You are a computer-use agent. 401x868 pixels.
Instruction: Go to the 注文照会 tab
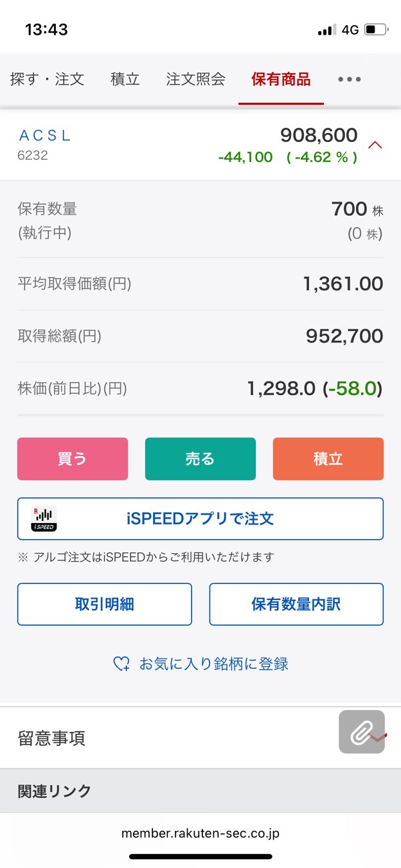point(195,79)
